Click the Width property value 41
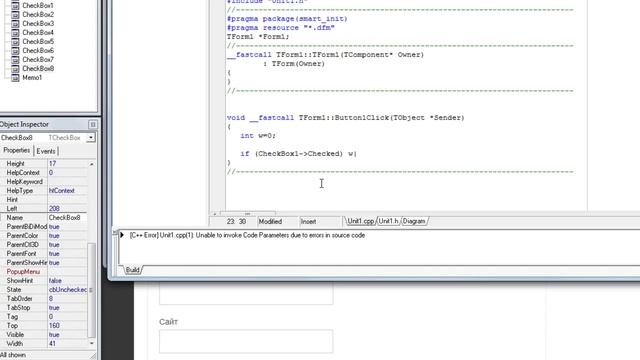This screenshot has width=640, height=360. tap(52, 343)
